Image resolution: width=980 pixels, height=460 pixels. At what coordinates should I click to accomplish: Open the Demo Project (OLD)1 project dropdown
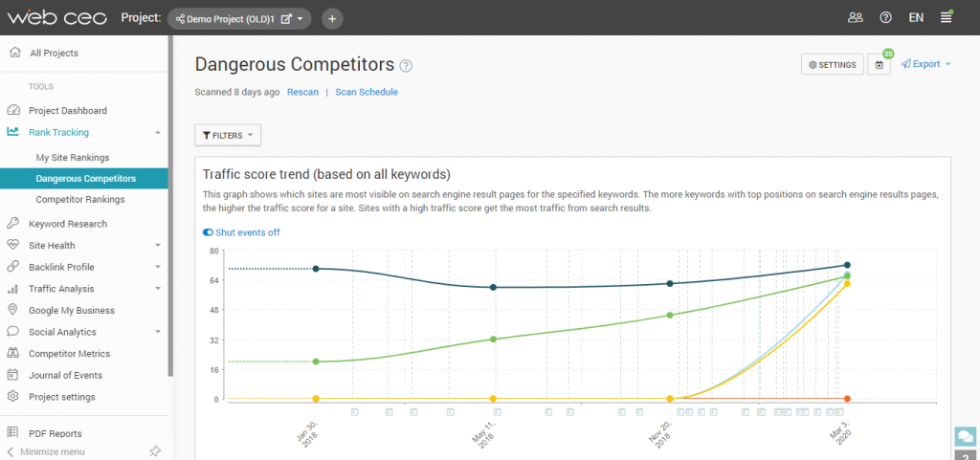(239, 19)
